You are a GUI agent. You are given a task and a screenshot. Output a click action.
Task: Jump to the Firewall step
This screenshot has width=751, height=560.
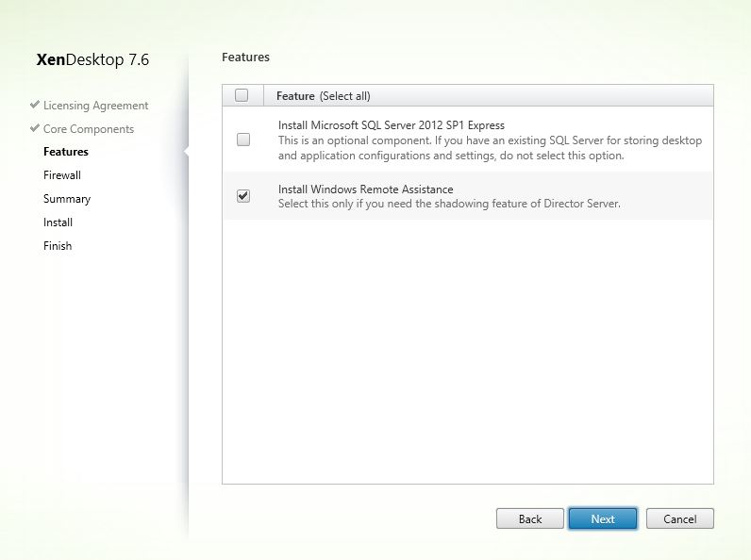coord(62,175)
